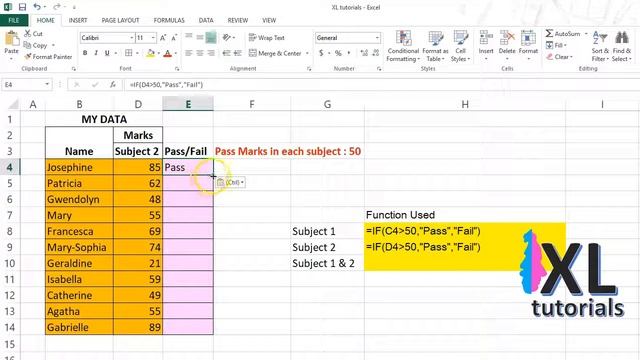
Task: Click Increase Indent icon
Action: click(238, 53)
